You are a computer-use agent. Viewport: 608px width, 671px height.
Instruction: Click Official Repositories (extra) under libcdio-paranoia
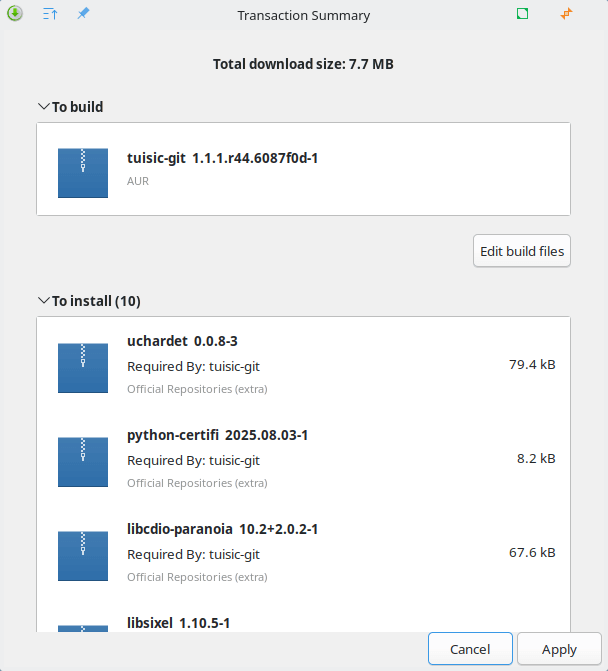197,578
